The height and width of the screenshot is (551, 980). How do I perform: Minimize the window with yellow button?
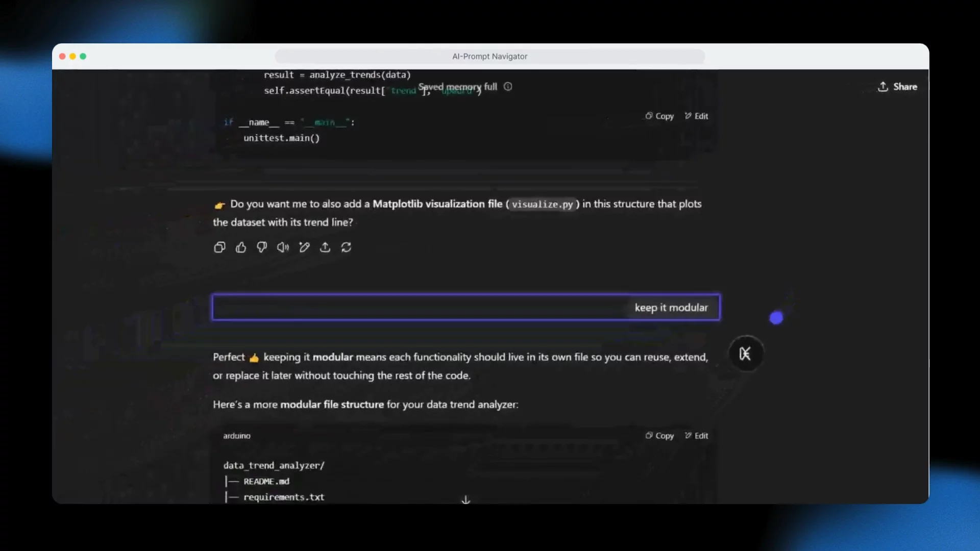(72, 56)
